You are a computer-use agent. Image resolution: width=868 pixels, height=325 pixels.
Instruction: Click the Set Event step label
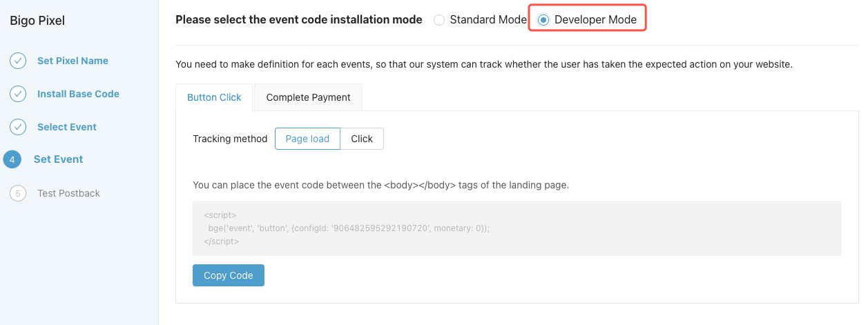(58, 159)
